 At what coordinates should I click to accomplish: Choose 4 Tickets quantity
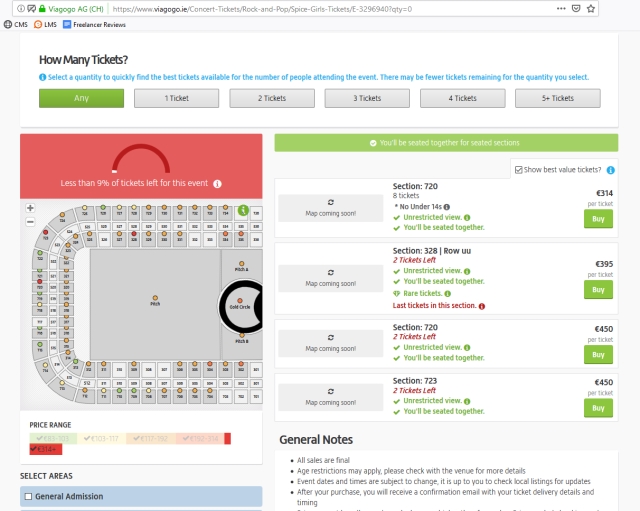point(462,98)
